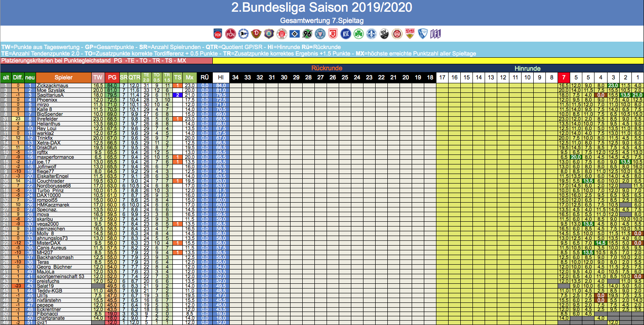Select player name Ihrefelder
Viewport: 644px width, 325px height.
47,118
